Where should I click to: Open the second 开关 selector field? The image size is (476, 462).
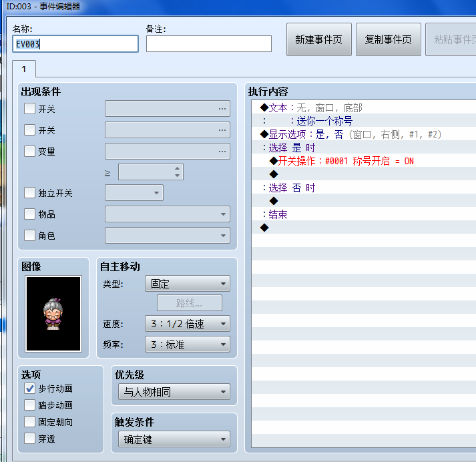tap(168, 130)
